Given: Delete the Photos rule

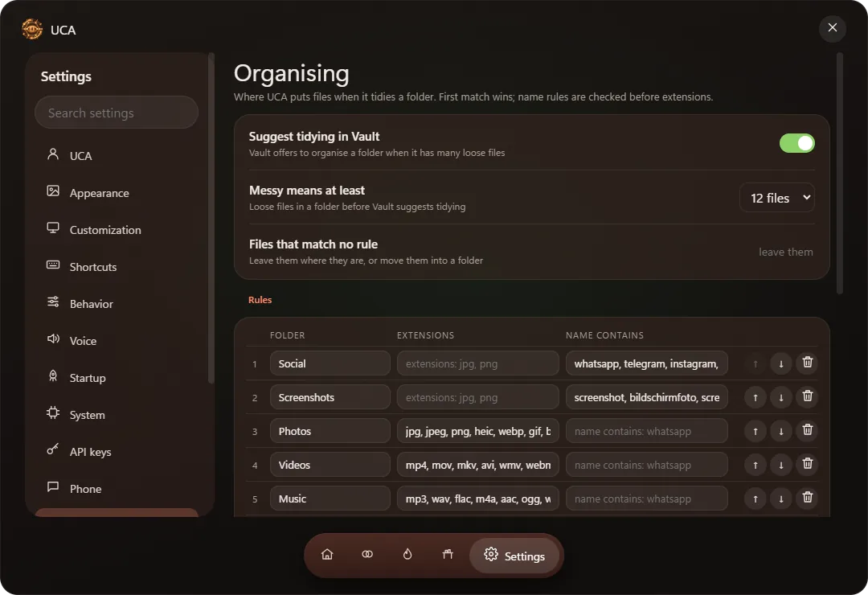Looking at the screenshot, I should click(x=808, y=430).
